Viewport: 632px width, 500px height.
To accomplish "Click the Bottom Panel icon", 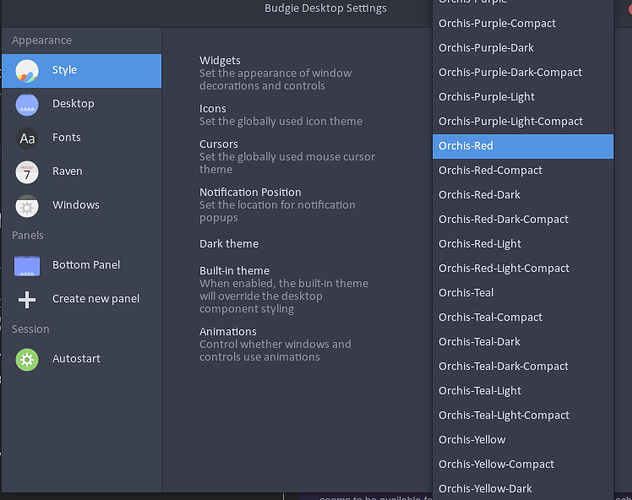I will (x=27, y=266).
